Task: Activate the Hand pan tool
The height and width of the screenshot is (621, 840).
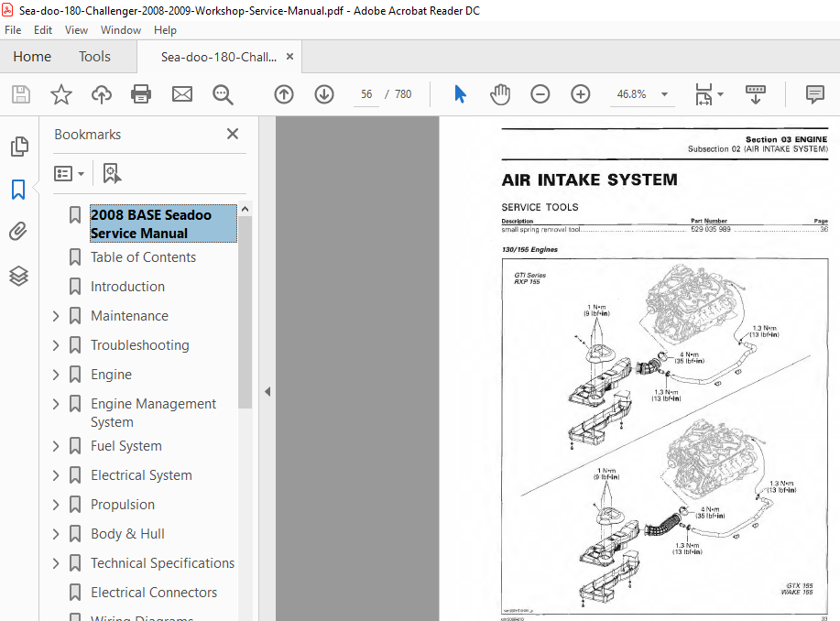Action: point(500,94)
